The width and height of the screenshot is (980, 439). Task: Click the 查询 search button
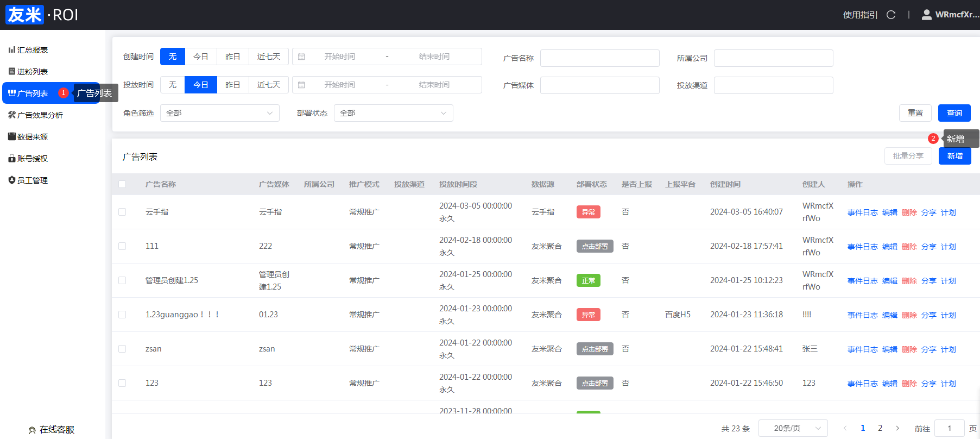(954, 113)
